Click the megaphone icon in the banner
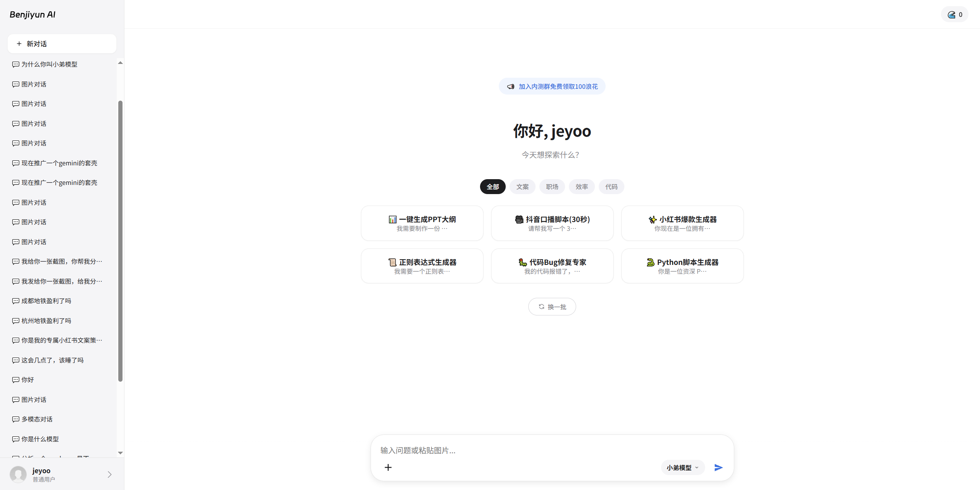Viewport: 980px width, 490px height. [x=511, y=86]
